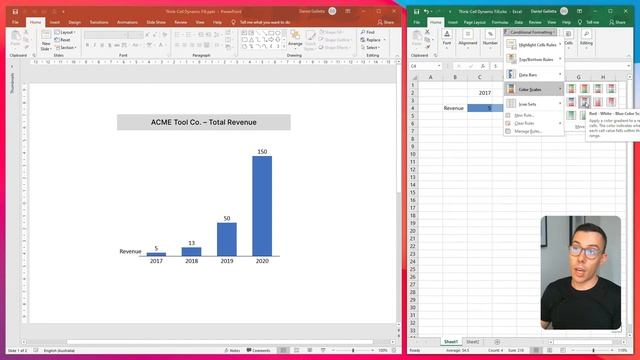
Task: Click the Arrange button in PowerPoint
Action: pos(295,39)
